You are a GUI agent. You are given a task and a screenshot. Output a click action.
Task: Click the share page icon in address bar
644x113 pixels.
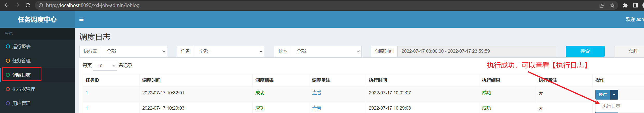tap(602, 5)
